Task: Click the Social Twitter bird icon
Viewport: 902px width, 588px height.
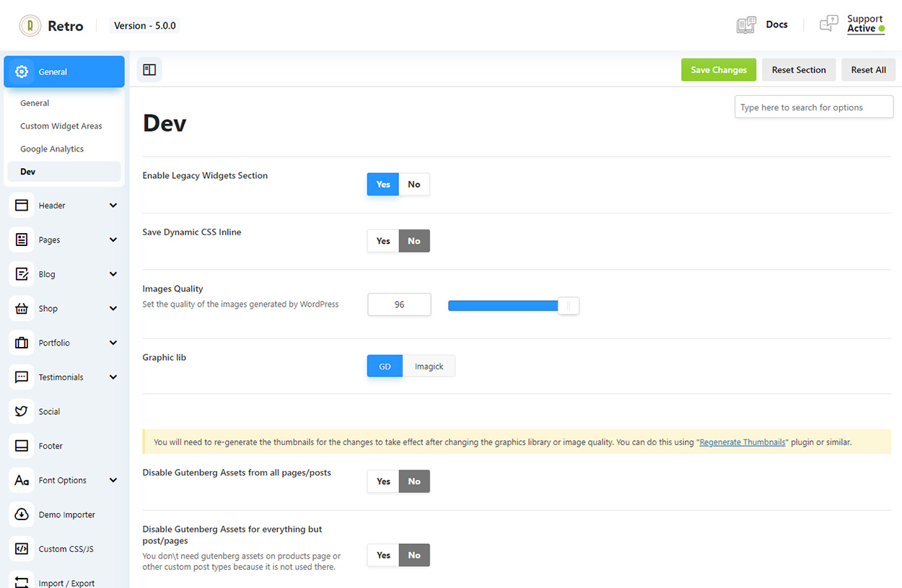Action: pyautogui.click(x=22, y=411)
